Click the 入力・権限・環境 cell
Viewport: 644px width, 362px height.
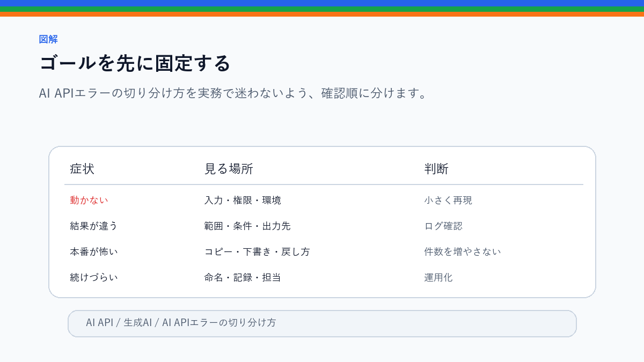[243, 200]
